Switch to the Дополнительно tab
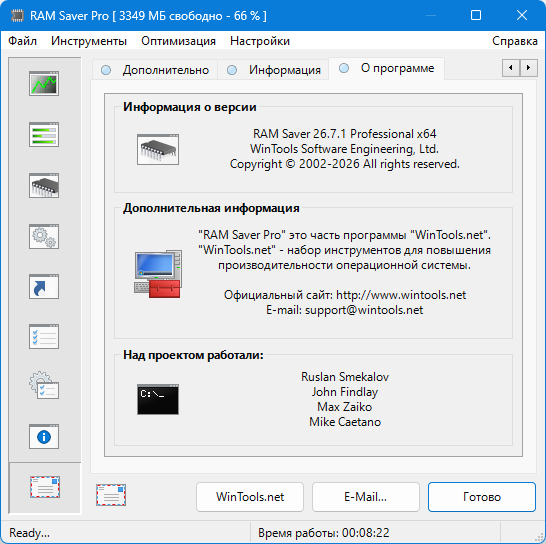This screenshot has height=544, width=546. (155, 70)
